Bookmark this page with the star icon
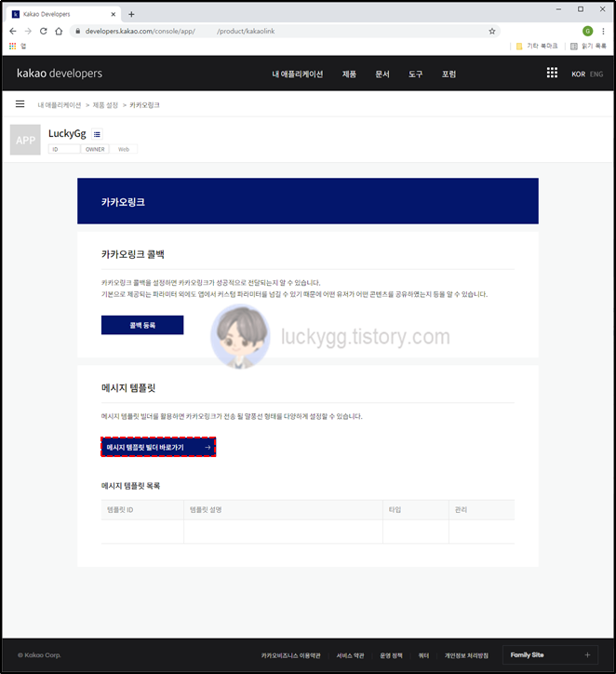Image resolution: width=616 pixels, height=674 pixels. tap(492, 31)
